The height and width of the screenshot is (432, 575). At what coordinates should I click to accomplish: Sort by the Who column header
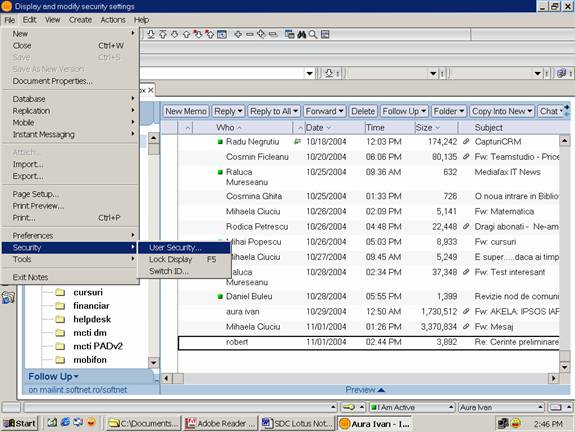(x=229, y=128)
